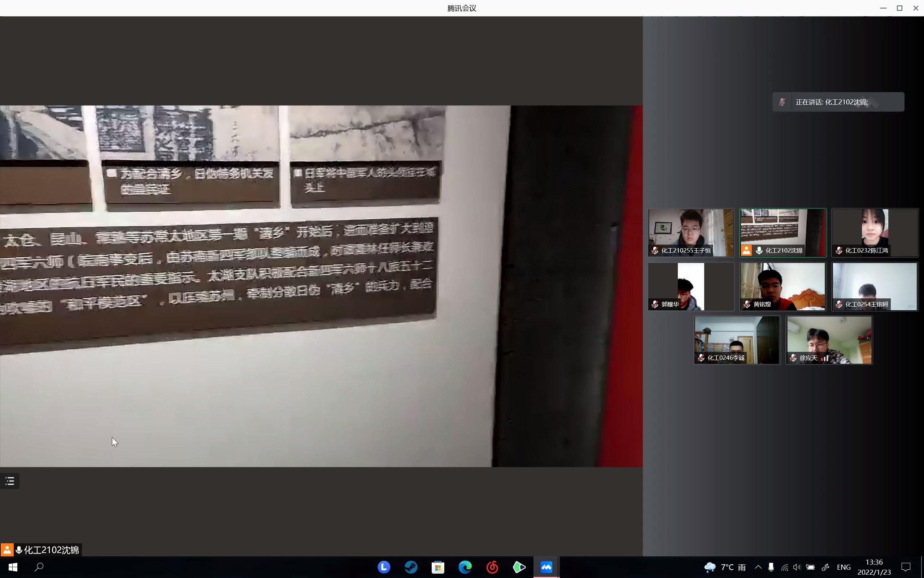Click the shared video of the museum exhibit
The height and width of the screenshot is (578, 924).
(321, 286)
